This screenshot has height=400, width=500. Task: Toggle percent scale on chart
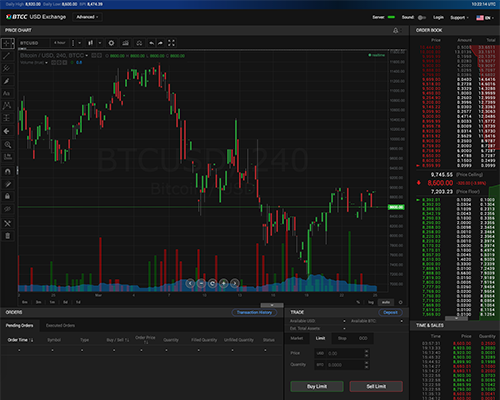pyautogui.click(x=358, y=302)
